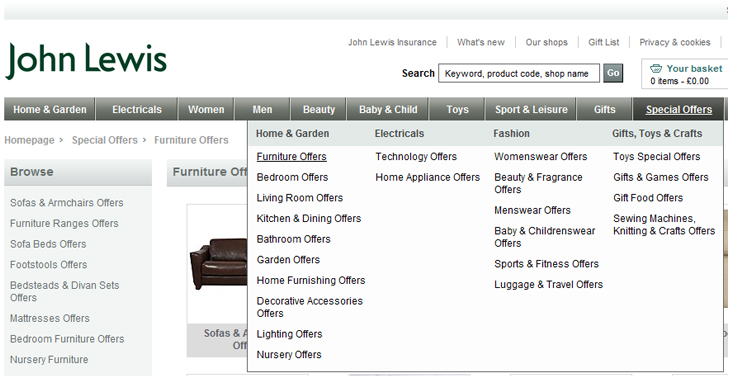730x376 pixels.
Task: Visit the Gift List link
Action: coord(604,42)
